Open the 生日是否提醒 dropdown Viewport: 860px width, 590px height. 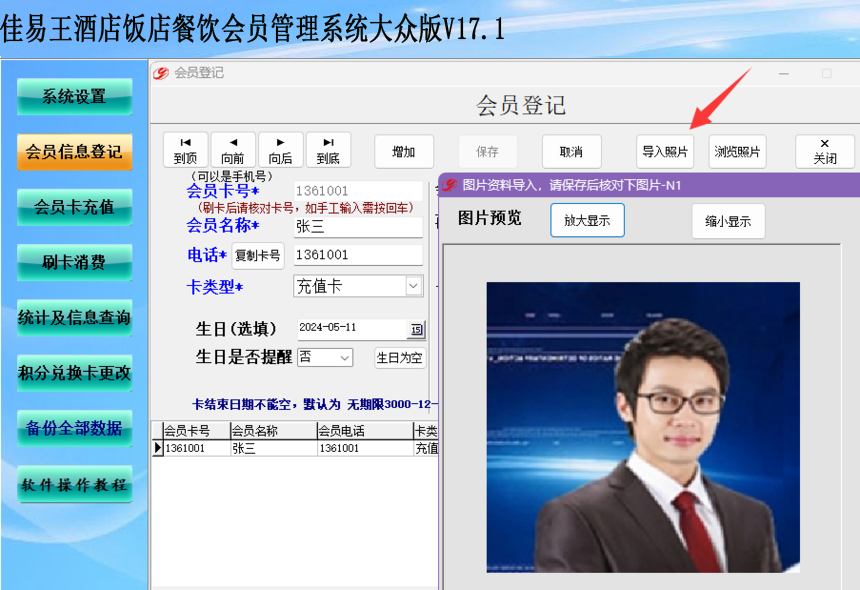tap(344, 358)
